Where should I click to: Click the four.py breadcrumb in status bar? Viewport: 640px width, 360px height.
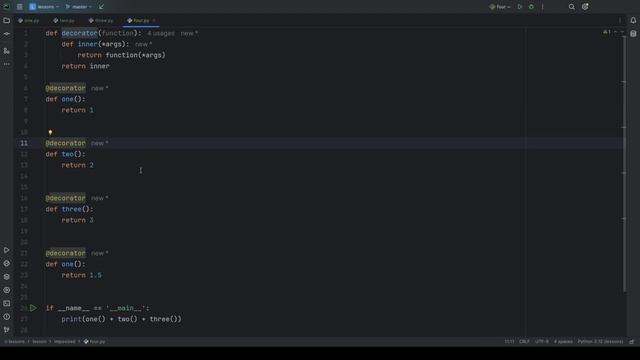pos(94,341)
